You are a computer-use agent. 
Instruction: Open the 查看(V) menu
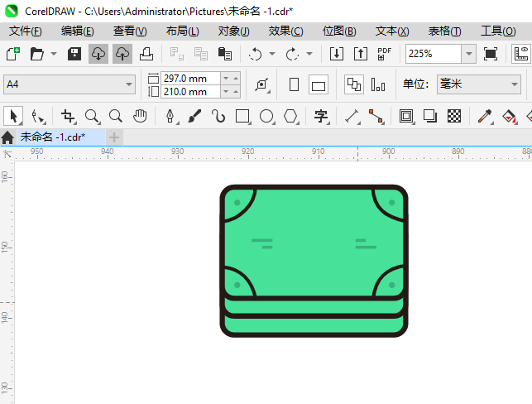pyautogui.click(x=130, y=31)
